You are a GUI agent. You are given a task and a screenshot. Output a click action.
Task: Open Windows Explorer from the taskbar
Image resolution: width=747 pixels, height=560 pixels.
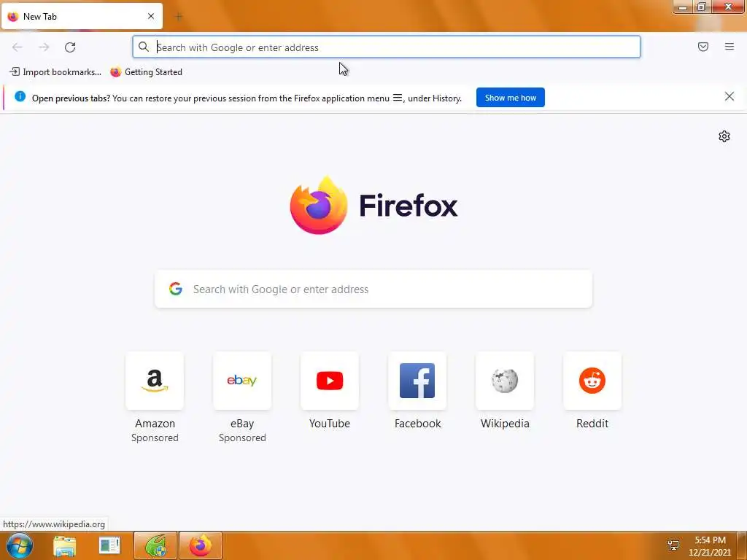pyautogui.click(x=65, y=545)
